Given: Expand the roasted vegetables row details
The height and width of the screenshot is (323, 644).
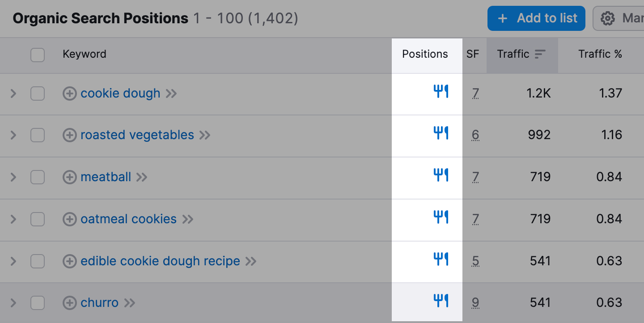Looking at the screenshot, I should [13, 135].
